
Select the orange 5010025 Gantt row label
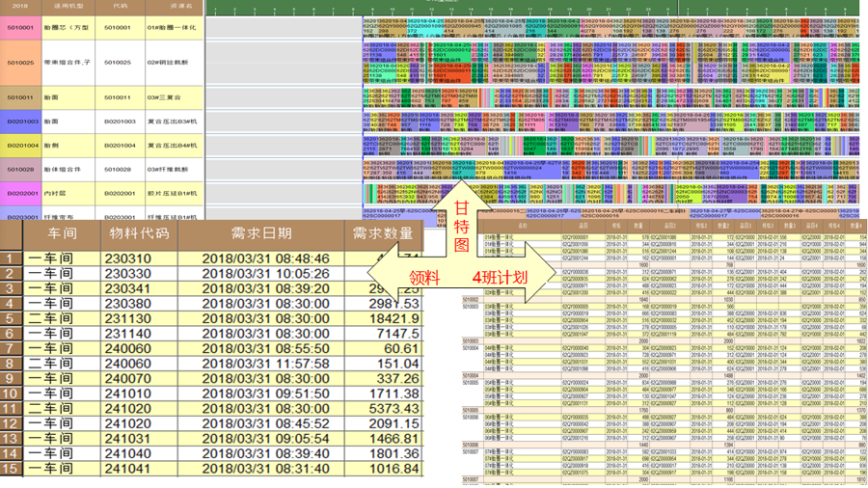[20, 63]
